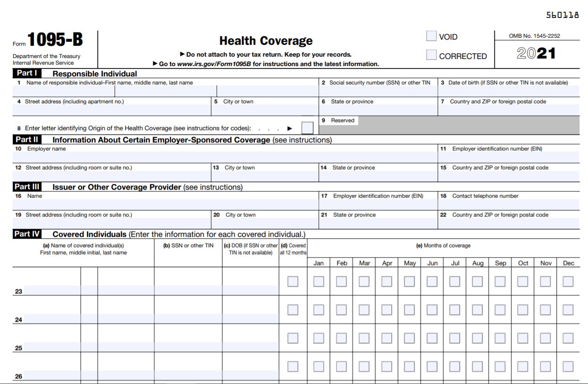Check Jun coverage box in row 24
This screenshot has height=384, width=588.
click(432, 310)
